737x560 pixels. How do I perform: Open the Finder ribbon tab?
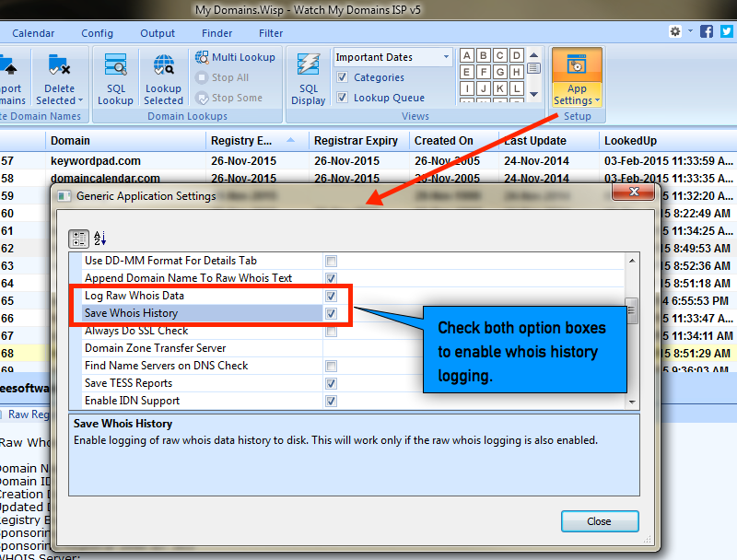217,33
